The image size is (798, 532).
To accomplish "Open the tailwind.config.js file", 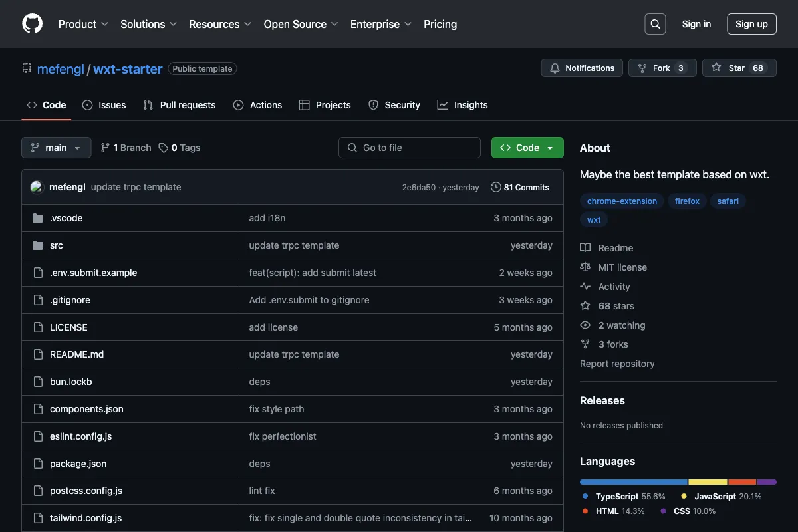I will 86,518.
